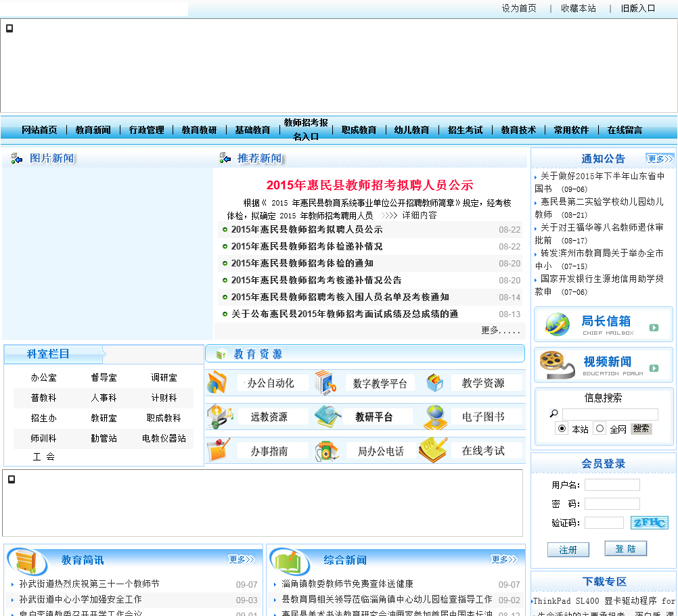
Task: Focus the 验证码 input field
Action: tap(604, 523)
